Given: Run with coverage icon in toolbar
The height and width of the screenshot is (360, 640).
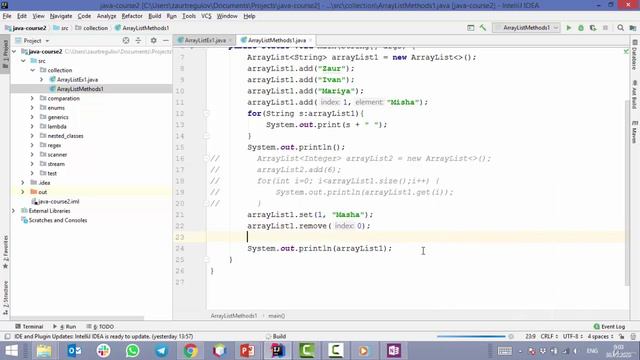Looking at the screenshot, I should point(593,28).
